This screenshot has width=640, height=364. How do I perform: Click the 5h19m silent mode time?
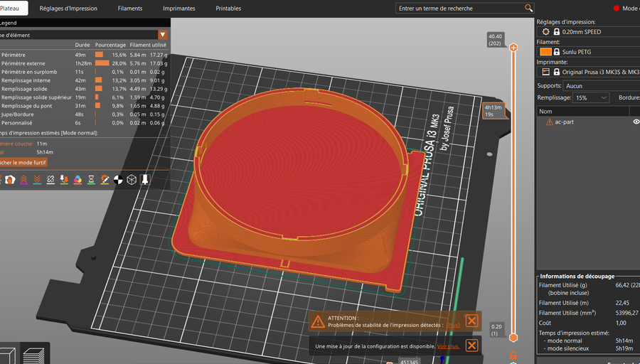pyautogui.click(x=624, y=348)
